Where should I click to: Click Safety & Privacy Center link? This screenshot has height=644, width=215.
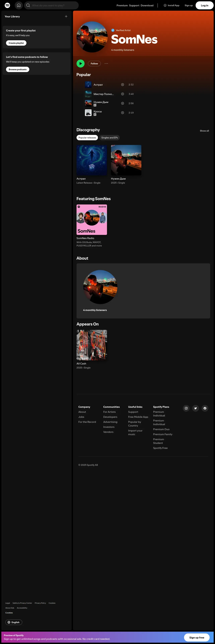click(x=22, y=603)
